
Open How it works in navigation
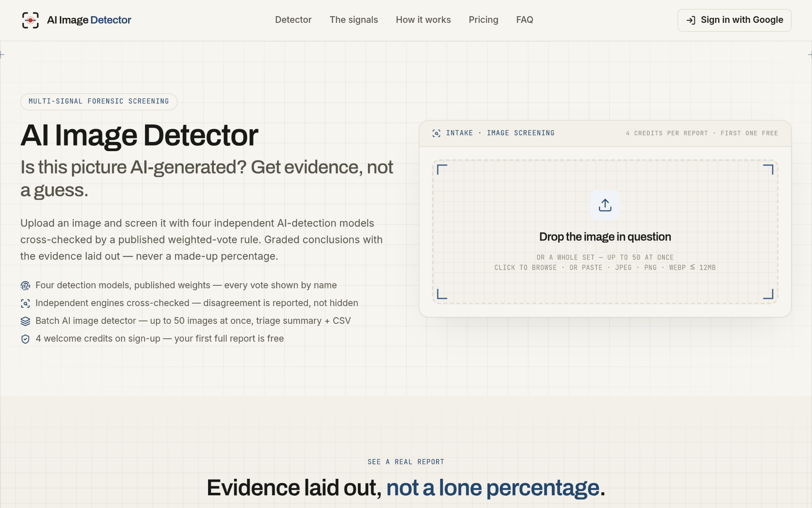coord(423,20)
